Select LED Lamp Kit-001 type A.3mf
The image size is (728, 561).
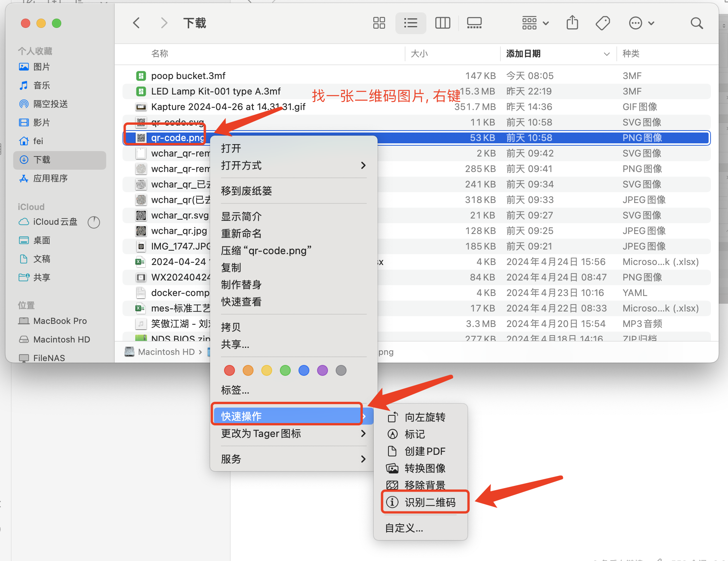[x=416, y=91]
